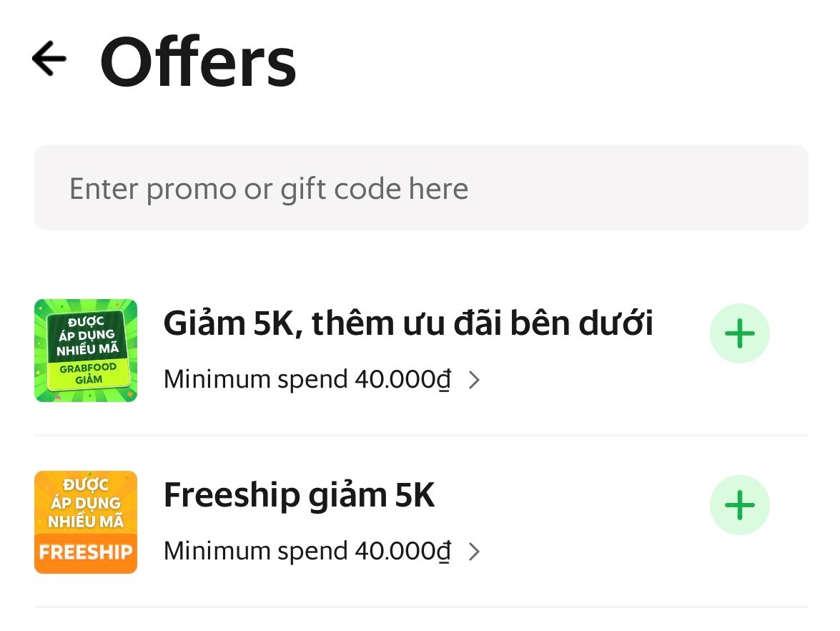This screenshot has height=631, width=840.
Task: Tap the white 'FREESHIP' label on orange badge
Action: [x=86, y=552]
